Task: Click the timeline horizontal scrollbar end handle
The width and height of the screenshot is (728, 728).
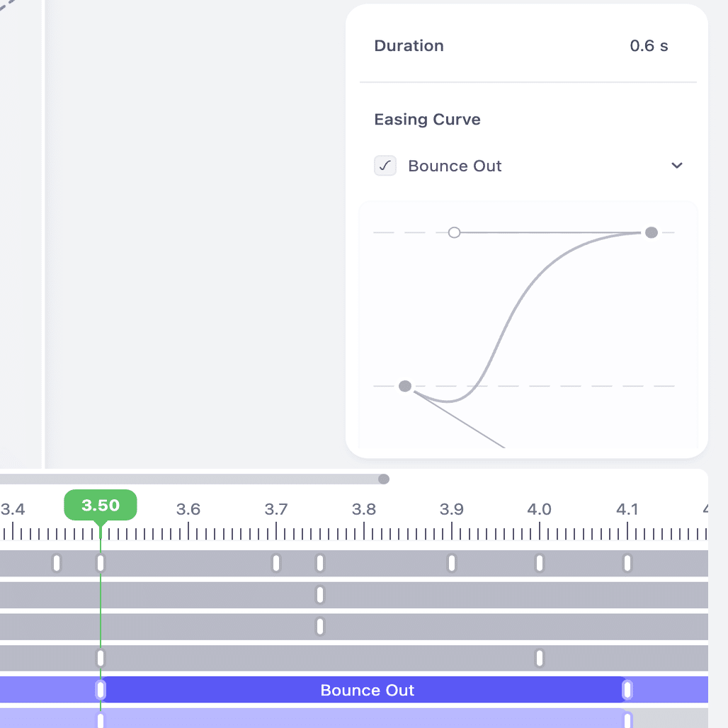Action: point(384,479)
